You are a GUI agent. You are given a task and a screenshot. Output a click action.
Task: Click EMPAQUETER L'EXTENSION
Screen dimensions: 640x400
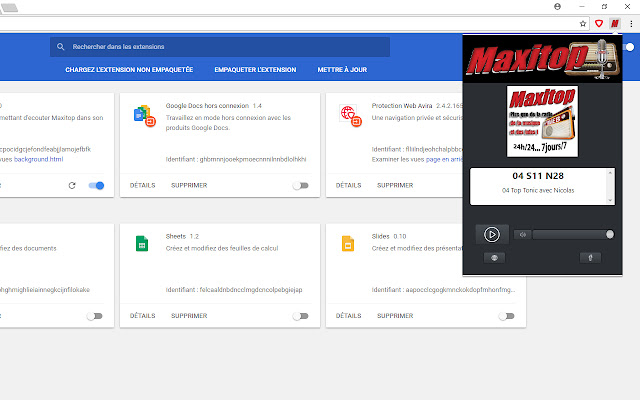click(255, 70)
